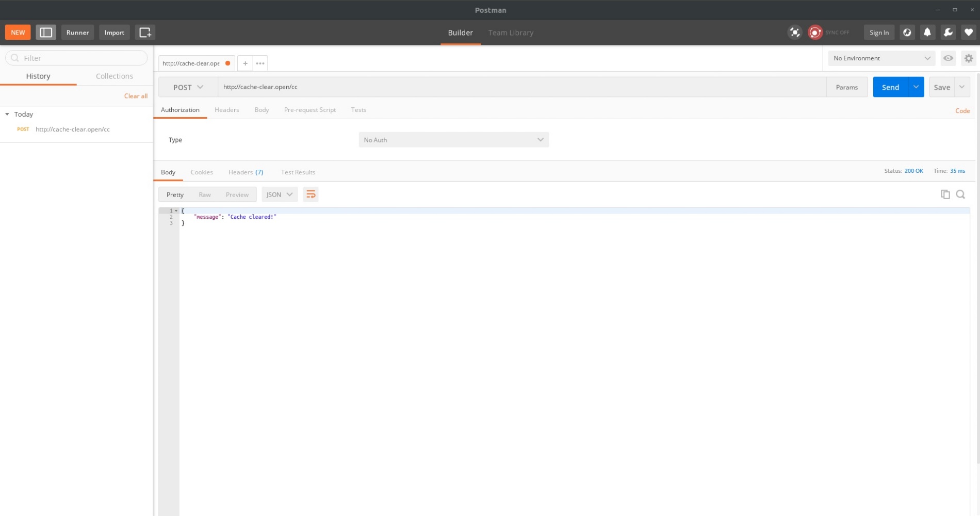Minimize the Postman window
The width and height of the screenshot is (980, 516).
[937, 10]
